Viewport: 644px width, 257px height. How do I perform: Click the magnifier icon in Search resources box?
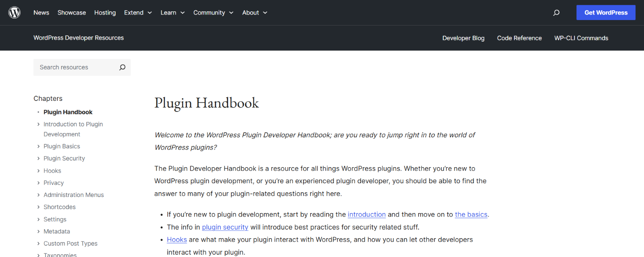pos(122,67)
